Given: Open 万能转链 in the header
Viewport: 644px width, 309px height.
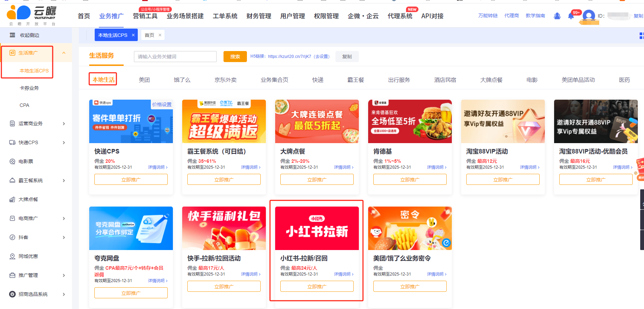Looking at the screenshot, I should coord(488,16).
